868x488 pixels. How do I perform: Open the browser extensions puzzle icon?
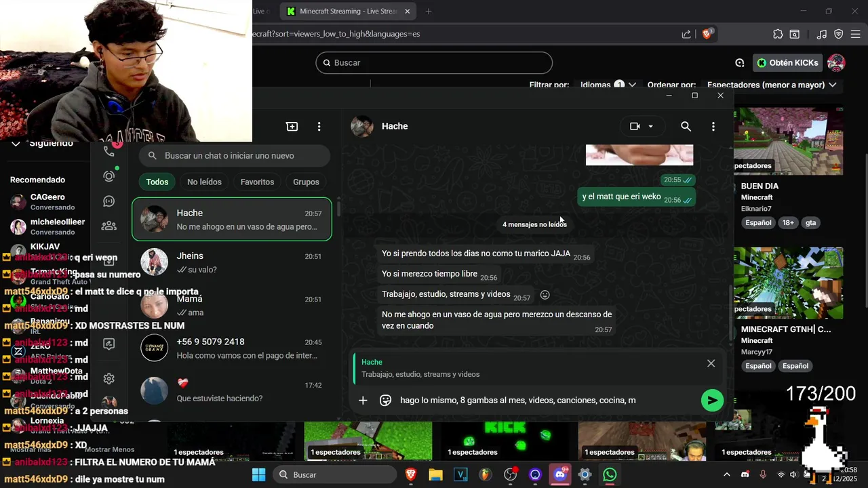pos(778,34)
